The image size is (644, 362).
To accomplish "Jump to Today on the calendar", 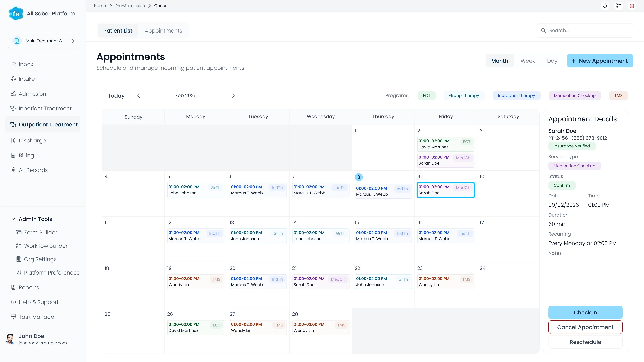I will click(x=116, y=96).
